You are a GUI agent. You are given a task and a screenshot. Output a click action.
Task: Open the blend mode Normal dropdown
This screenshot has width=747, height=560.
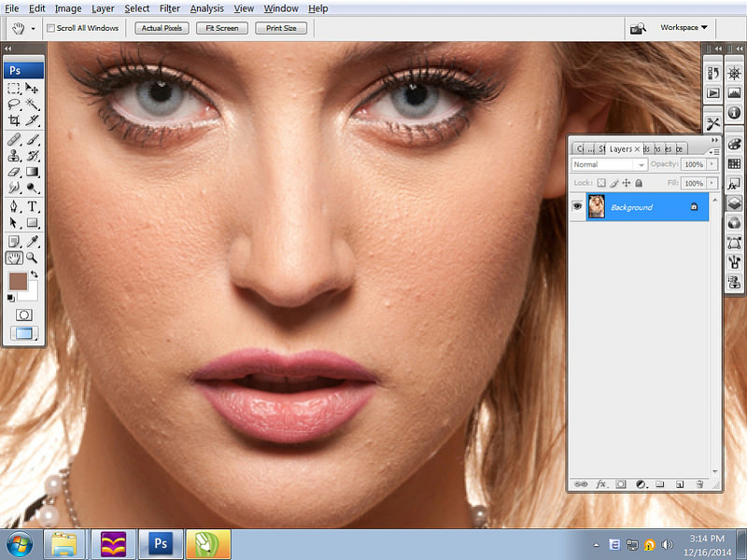point(609,164)
